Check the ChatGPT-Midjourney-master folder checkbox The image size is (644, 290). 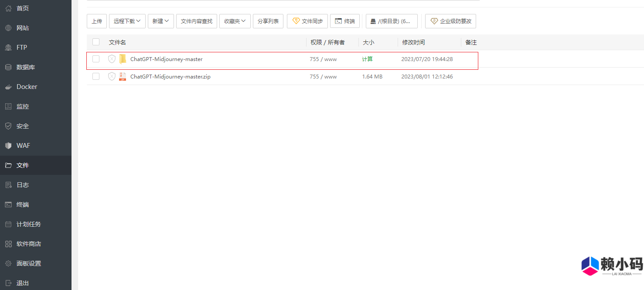click(95, 58)
